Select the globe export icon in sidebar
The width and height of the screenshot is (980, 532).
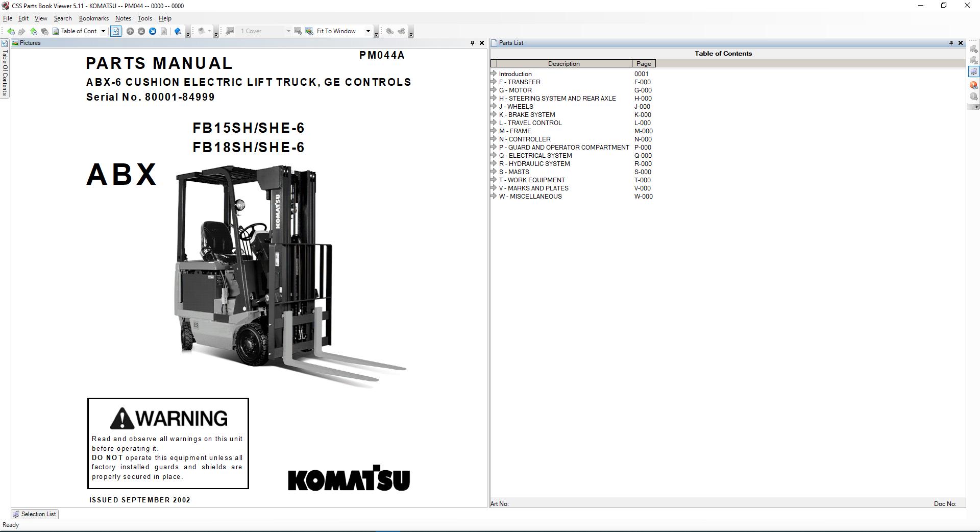pos(973,96)
